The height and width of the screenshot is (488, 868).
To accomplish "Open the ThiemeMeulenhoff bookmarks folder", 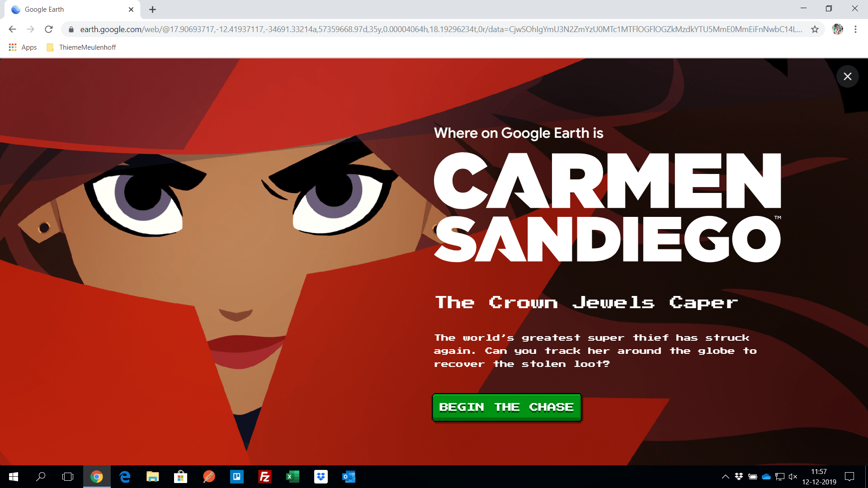I will tap(81, 47).
